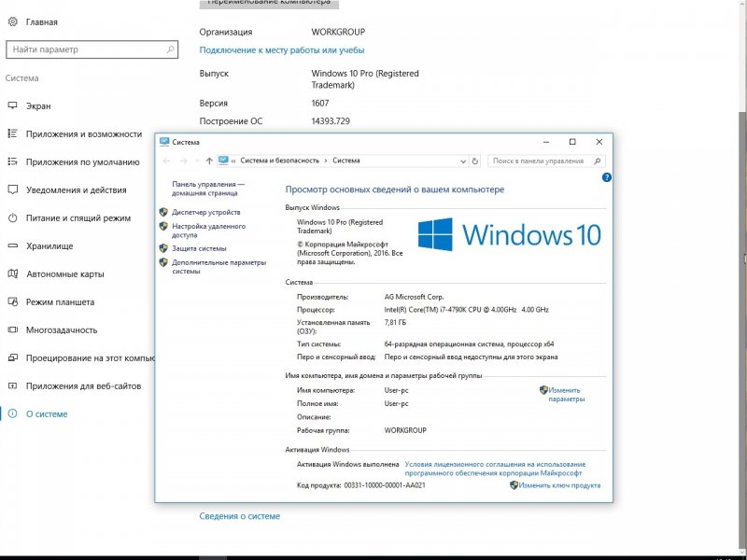Click the forward arrow in Система window
Image resolution: width=747 pixels, height=560 pixels.
[x=183, y=161]
